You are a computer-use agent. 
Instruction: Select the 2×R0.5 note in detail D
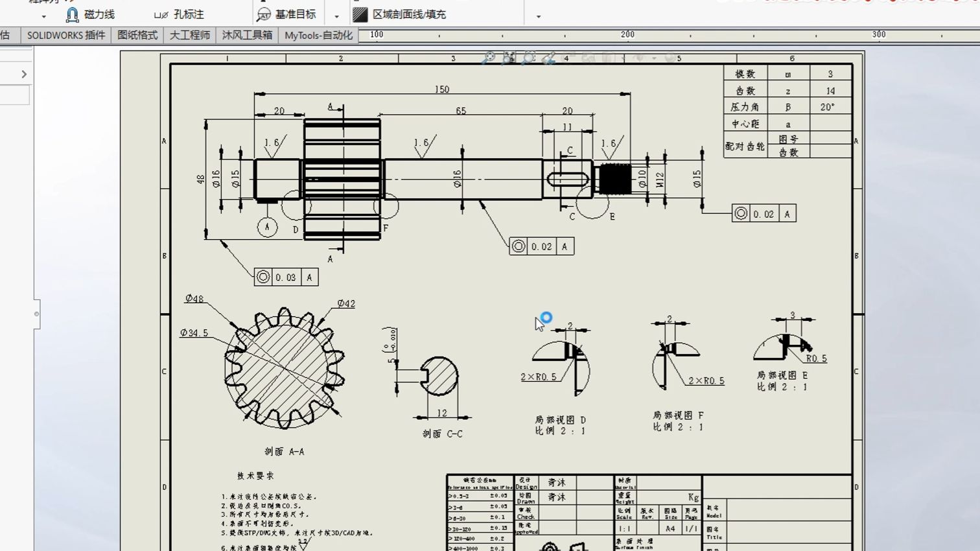click(539, 377)
